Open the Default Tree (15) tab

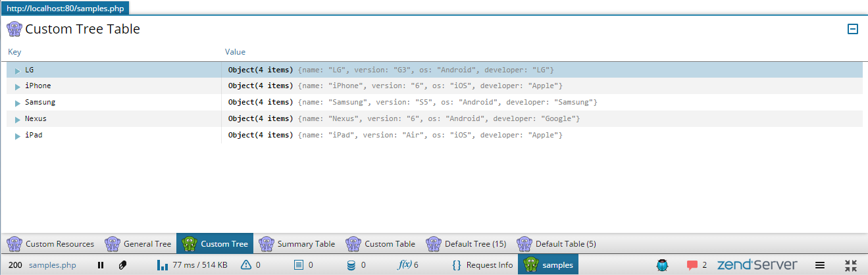[x=466, y=243]
